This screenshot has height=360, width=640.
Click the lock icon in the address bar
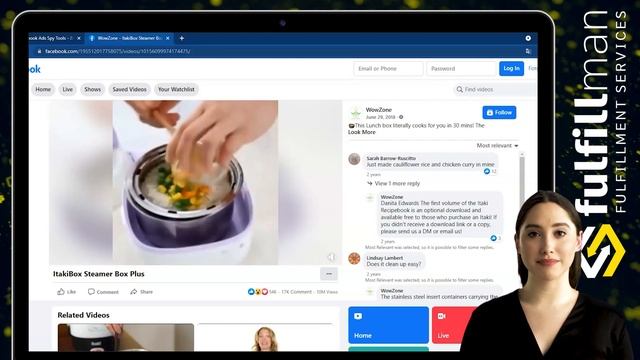click(x=40, y=51)
